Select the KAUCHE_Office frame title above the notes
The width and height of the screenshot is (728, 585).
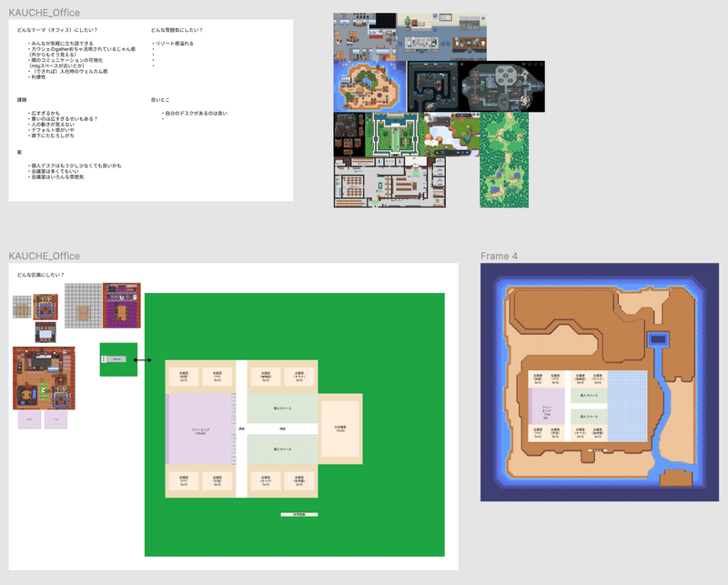tap(44, 13)
